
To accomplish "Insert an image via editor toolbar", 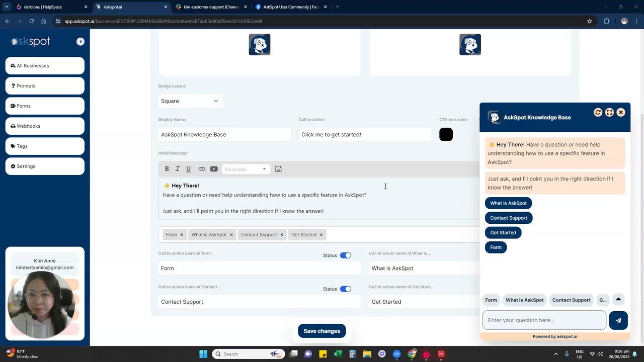I will coord(278,169).
